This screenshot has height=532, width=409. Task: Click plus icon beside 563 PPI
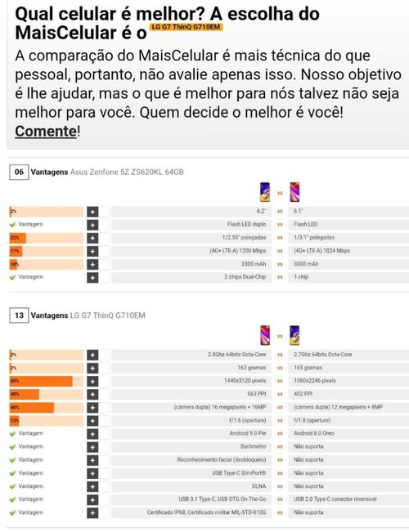pyautogui.click(x=92, y=395)
